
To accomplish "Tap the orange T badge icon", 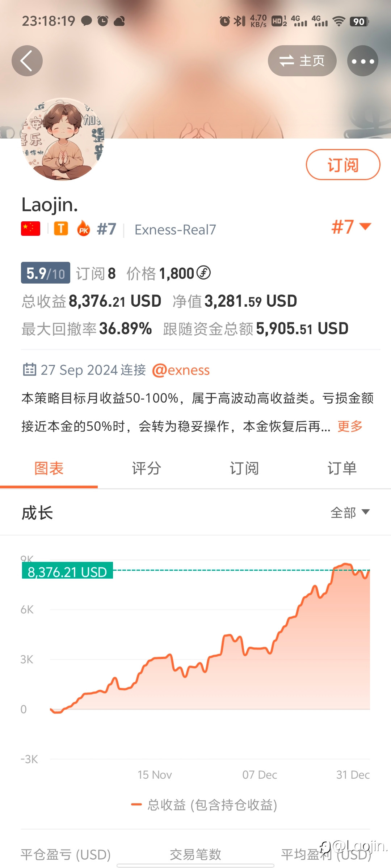I will [x=61, y=229].
